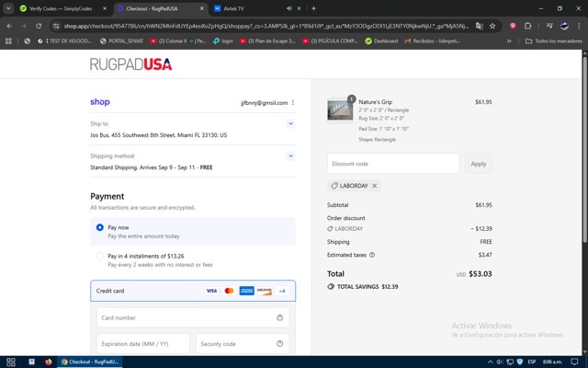
Task: Click the ESP language indicator
Action: [531, 362]
